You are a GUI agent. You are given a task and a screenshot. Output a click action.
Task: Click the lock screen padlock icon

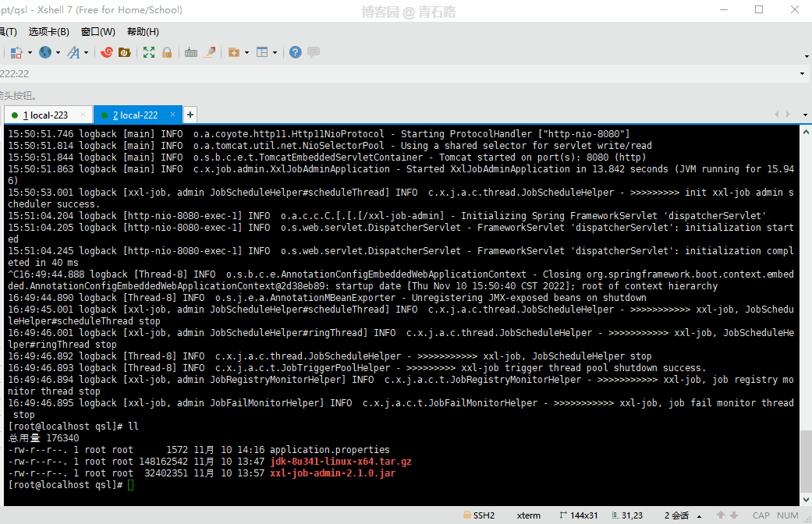167,52
